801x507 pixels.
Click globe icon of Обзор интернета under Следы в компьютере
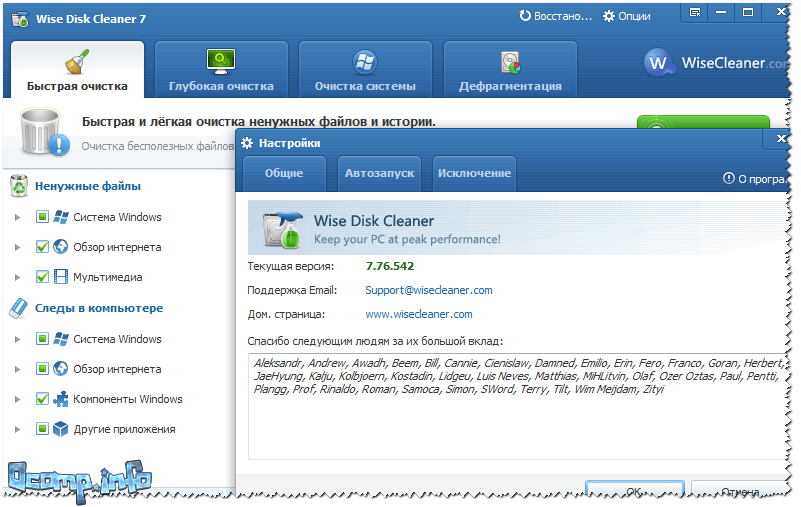pyautogui.click(x=60, y=368)
